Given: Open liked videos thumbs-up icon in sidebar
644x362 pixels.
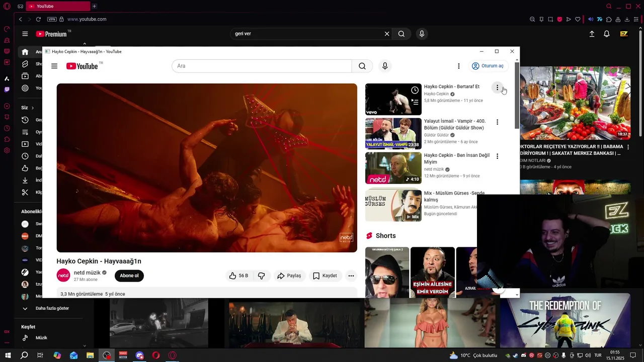Looking at the screenshot, I should [25, 168].
